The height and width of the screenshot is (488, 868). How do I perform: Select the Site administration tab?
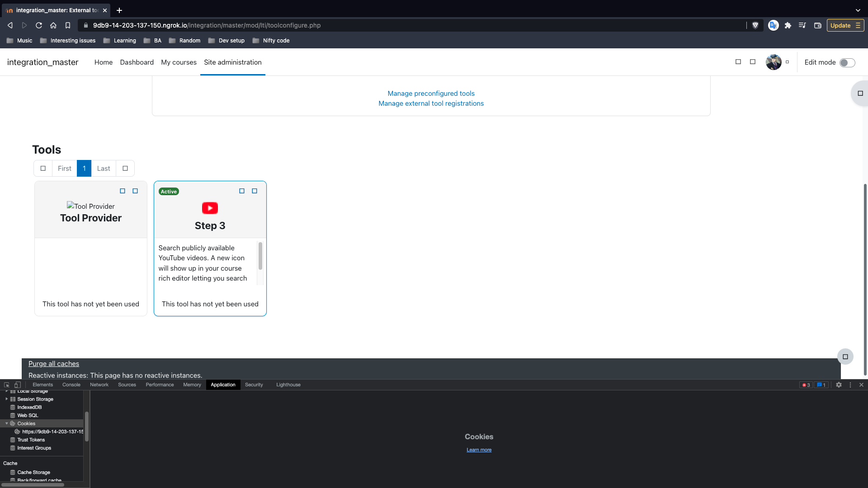[x=233, y=62]
